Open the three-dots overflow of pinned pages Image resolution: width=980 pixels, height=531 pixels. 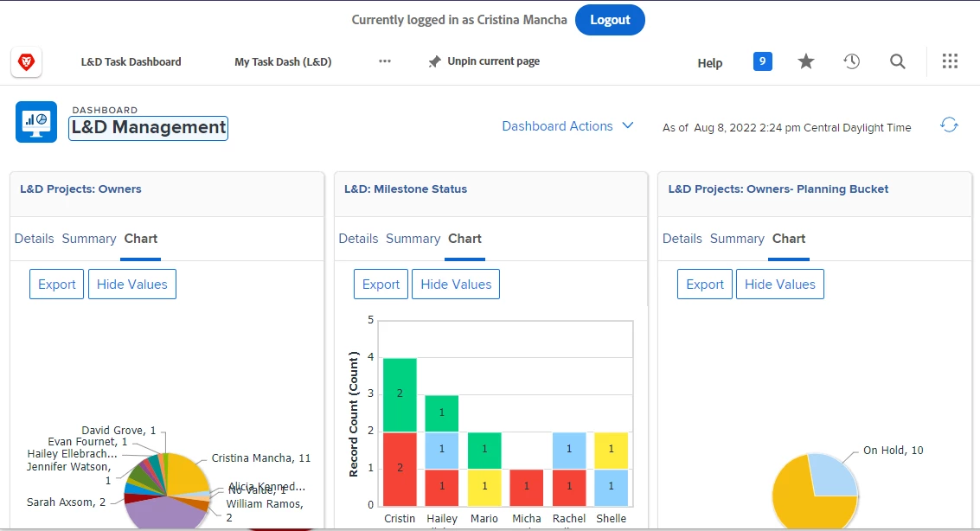tap(385, 61)
